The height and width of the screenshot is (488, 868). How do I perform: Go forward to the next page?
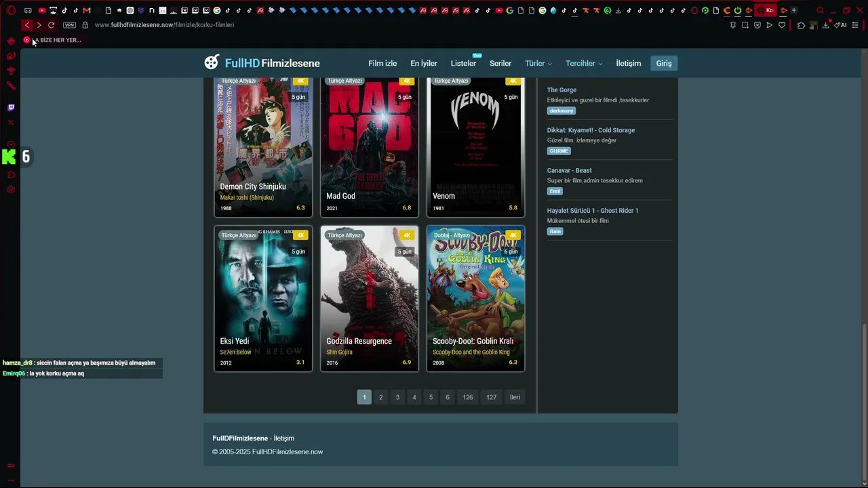[39, 25]
